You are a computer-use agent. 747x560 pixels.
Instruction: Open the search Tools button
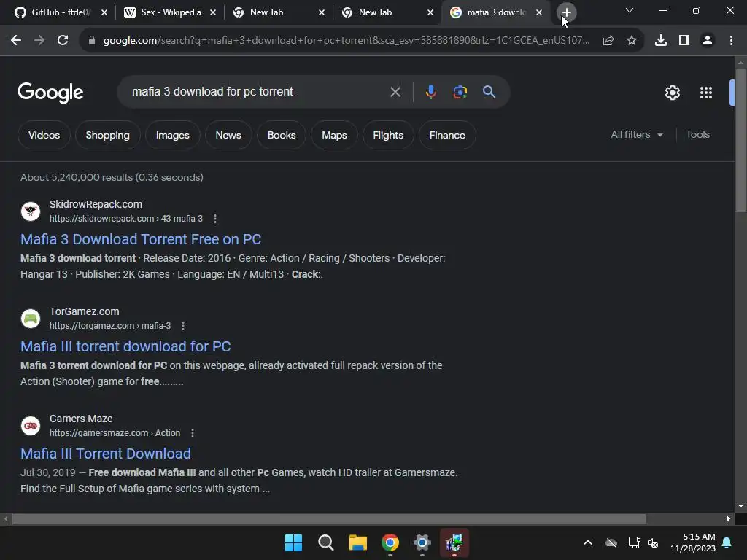pos(697,135)
